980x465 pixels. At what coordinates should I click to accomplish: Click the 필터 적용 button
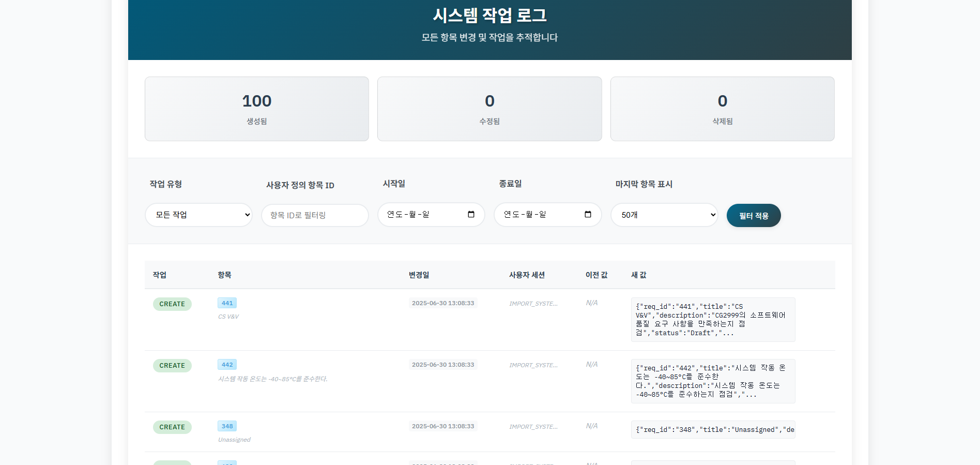(x=754, y=216)
